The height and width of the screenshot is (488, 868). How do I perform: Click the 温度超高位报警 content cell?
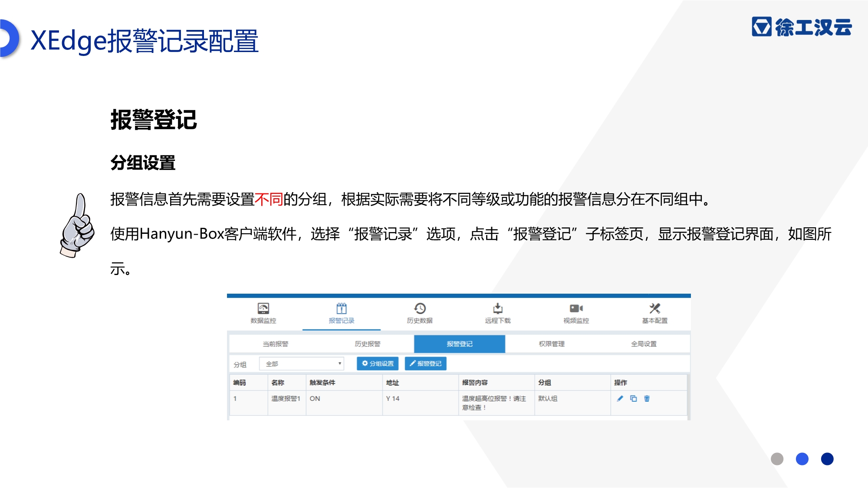496,403
